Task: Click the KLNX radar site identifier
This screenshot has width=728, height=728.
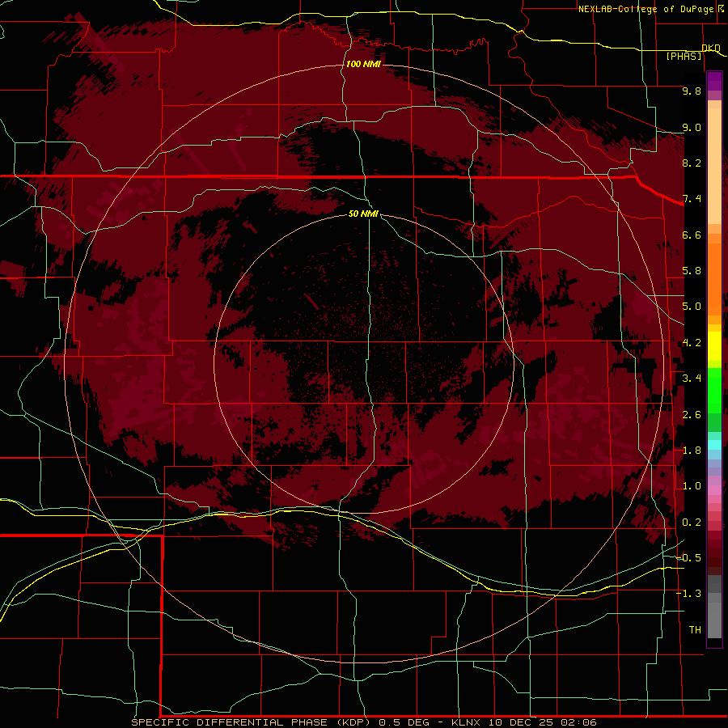Action: coord(466,722)
